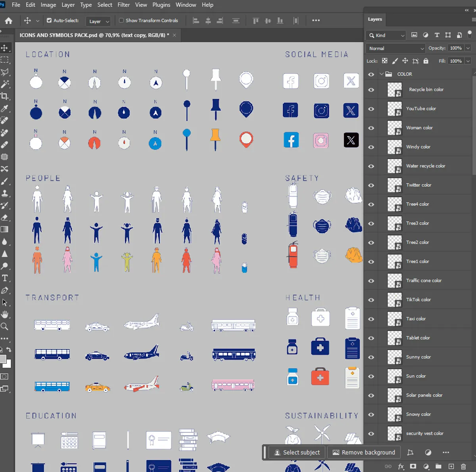The image size is (476, 472).
Task: Select the Zoom tool
Action: tap(6, 326)
